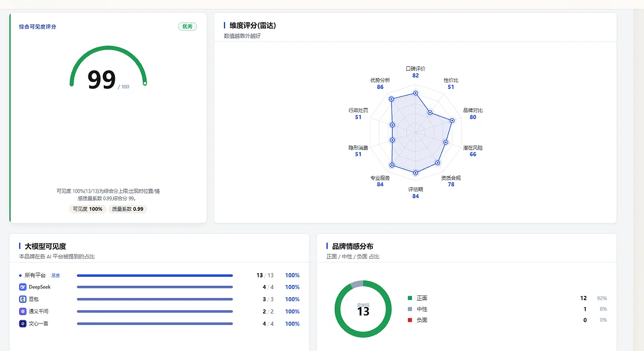The height and width of the screenshot is (351, 644).
Task: Click the 隐形消费 radar label
Action: (x=358, y=147)
